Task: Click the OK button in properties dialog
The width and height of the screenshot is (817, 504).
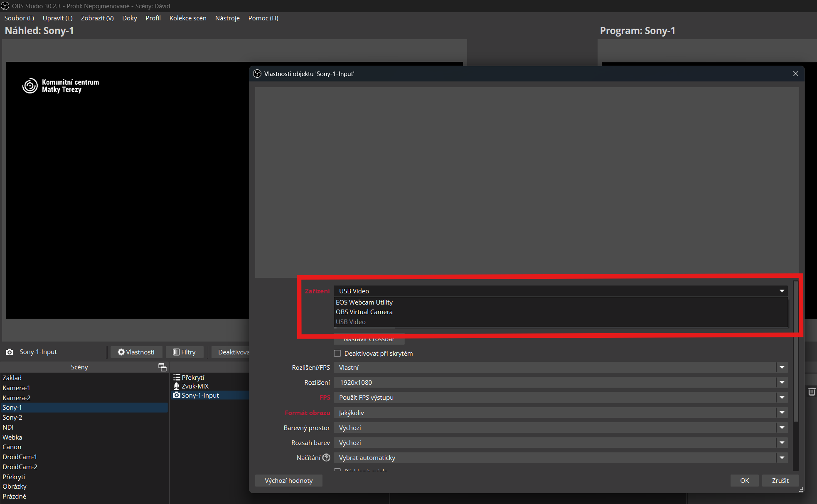Action: tap(744, 480)
